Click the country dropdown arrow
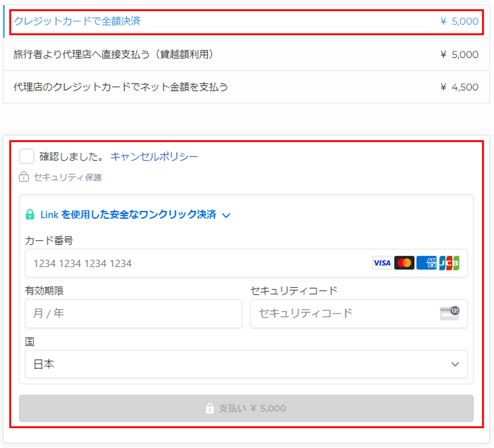Screen dimensions: 494x448 tap(455, 364)
